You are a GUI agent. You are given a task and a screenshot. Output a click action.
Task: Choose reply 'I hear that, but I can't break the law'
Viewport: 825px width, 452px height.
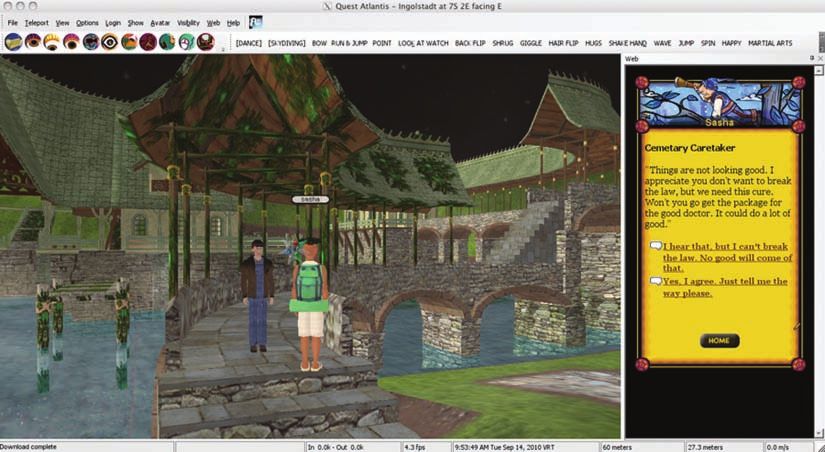click(x=727, y=257)
